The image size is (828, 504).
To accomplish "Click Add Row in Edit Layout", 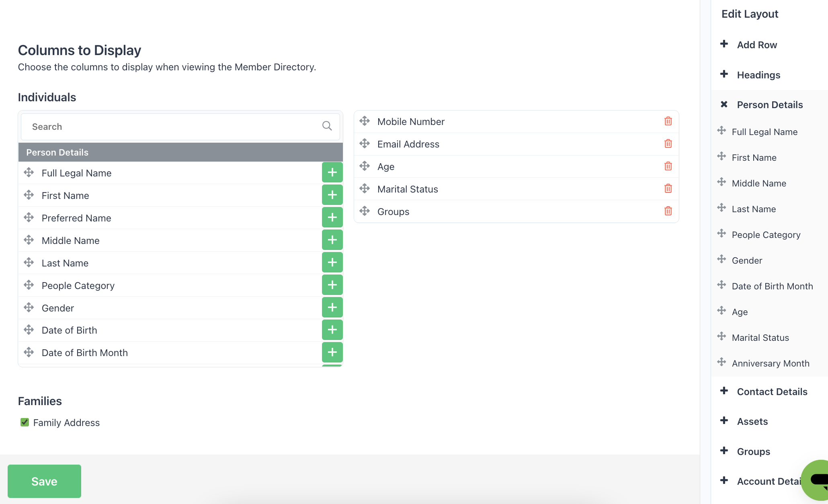I will pyautogui.click(x=756, y=45).
